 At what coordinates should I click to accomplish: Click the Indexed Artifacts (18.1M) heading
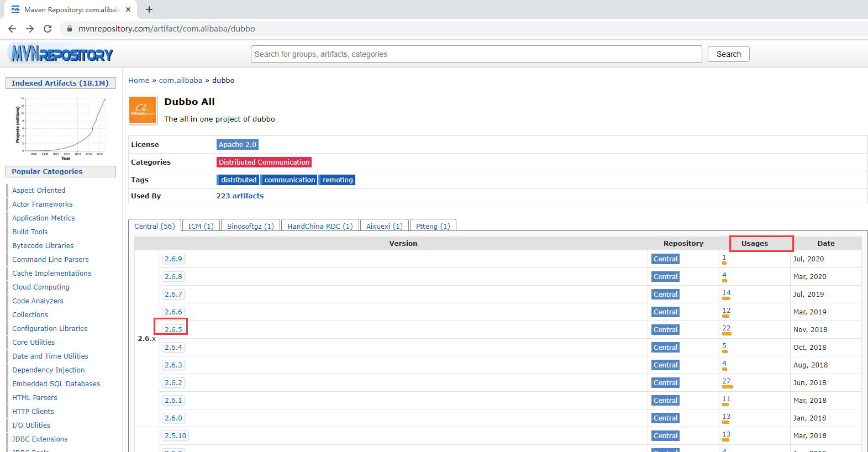(60, 83)
